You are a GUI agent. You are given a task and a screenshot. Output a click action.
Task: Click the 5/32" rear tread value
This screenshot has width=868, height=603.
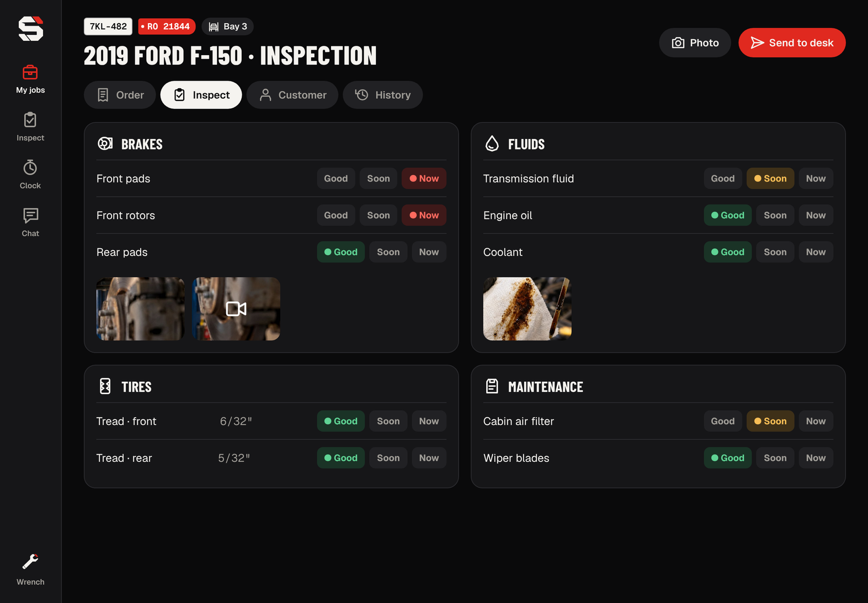pyautogui.click(x=234, y=458)
